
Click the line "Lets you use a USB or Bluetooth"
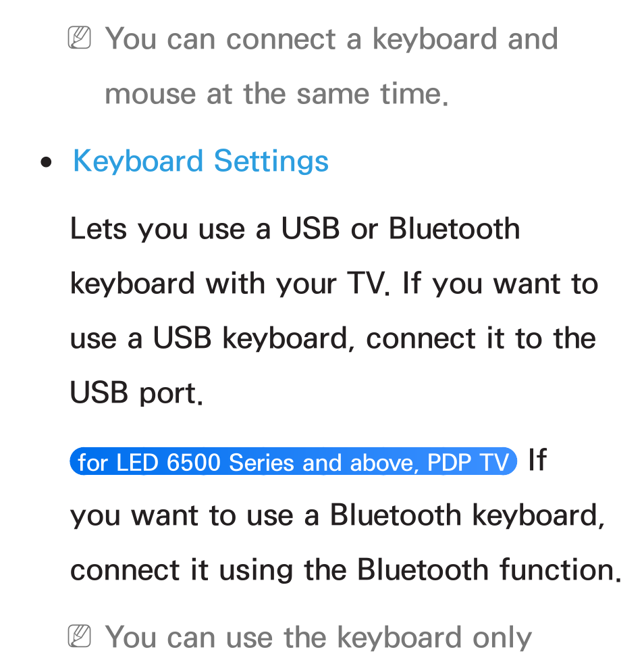pyautogui.click(x=295, y=228)
